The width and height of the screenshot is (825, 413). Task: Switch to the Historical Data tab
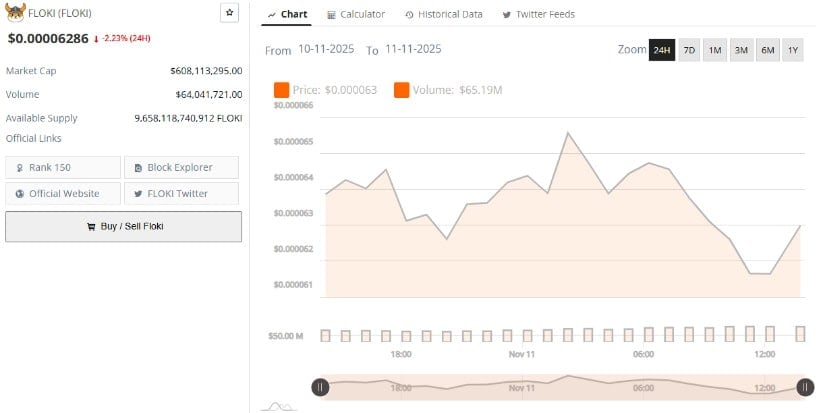pyautogui.click(x=444, y=14)
